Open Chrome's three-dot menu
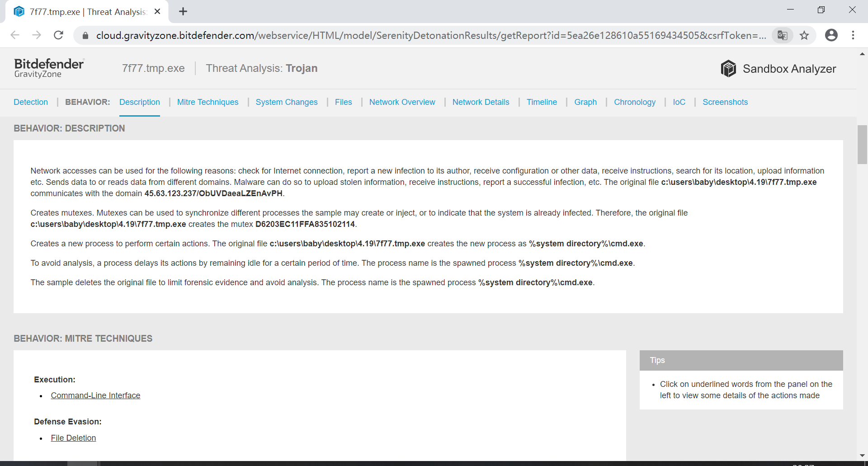This screenshot has width=868, height=466. [x=853, y=35]
